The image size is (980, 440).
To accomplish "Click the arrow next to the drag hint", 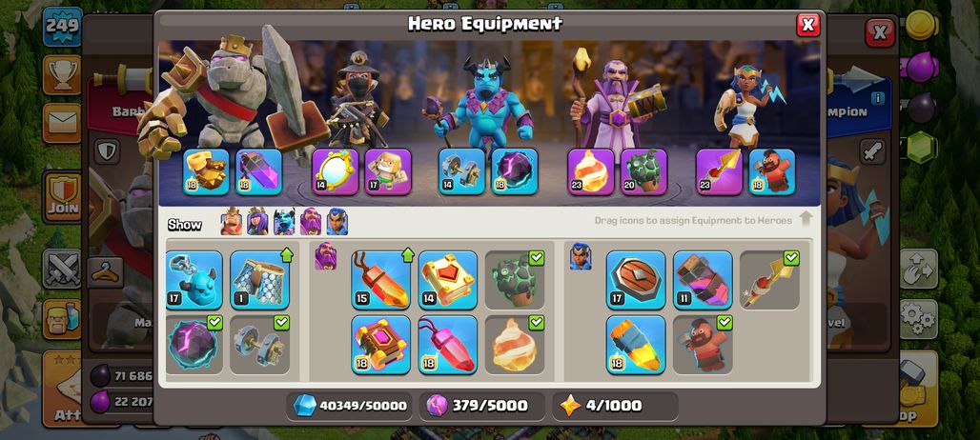I will [x=806, y=219].
